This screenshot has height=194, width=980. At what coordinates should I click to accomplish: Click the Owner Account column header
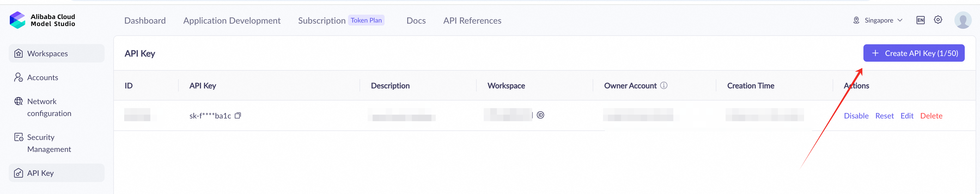pos(630,86)
